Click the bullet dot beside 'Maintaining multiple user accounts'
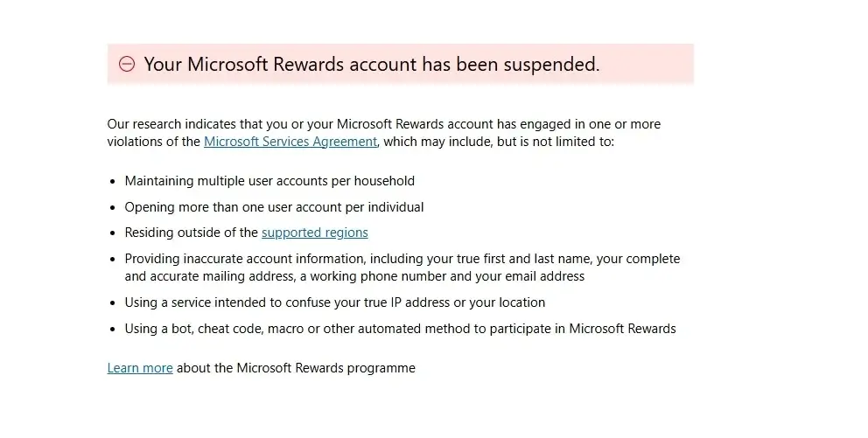 point(113,182)
